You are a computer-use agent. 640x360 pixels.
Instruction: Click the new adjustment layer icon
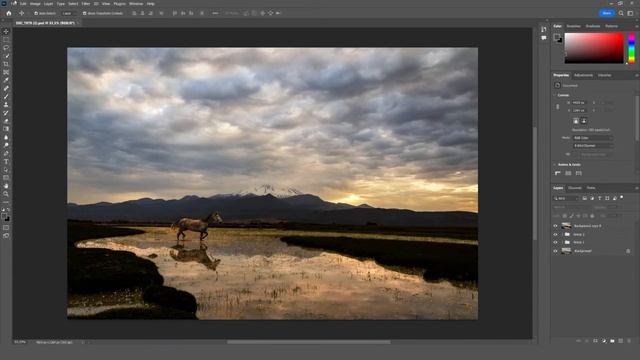604,341
